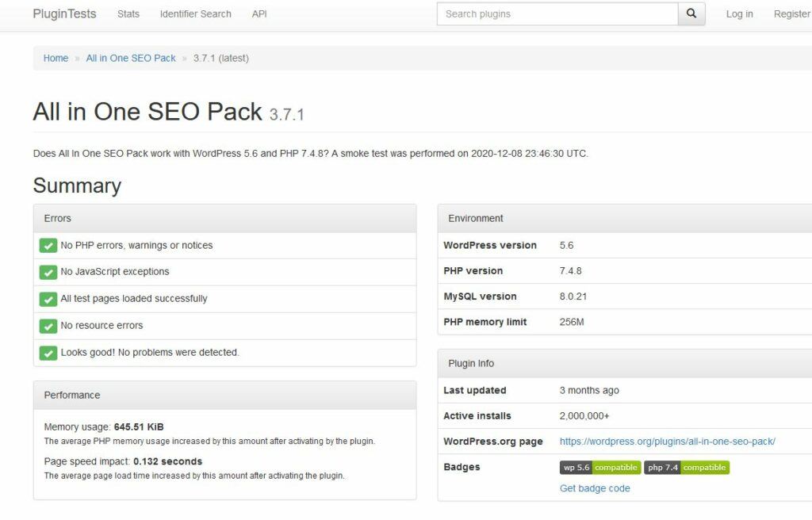This screenshot has width=812, height=520.
Task: Follow the 'All in One SEO Pack' breadcrumb
Action: point(131,58)
